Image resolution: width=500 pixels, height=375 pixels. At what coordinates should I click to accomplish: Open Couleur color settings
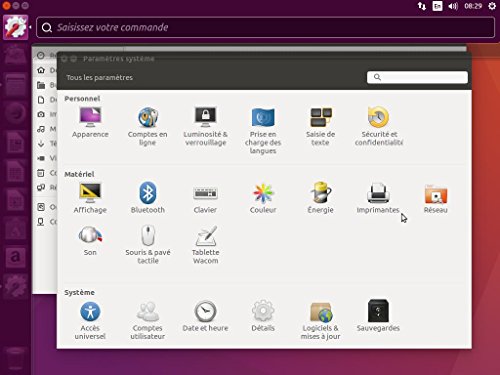[263, 198]
